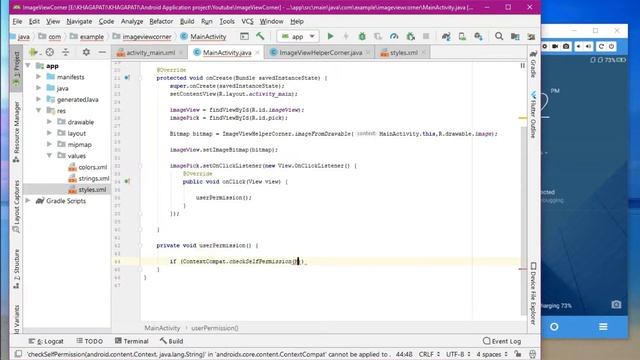Click the Project Structure icon in toolbar
640x360 pixels.
515,36
